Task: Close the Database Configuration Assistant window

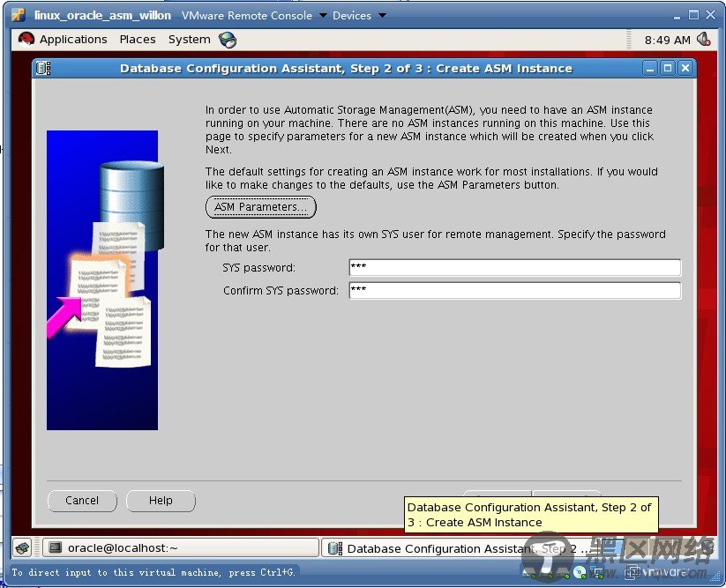Action: pos(685,69)
